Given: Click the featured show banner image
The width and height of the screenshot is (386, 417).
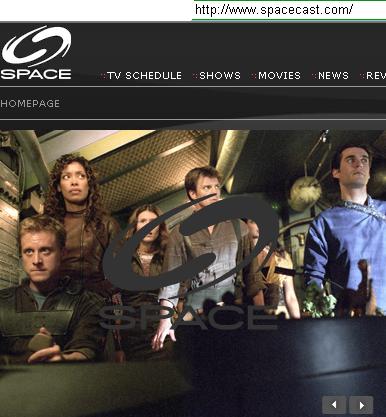Looking at the screenshot, I should pyautogui.click(x=193, y=273).
